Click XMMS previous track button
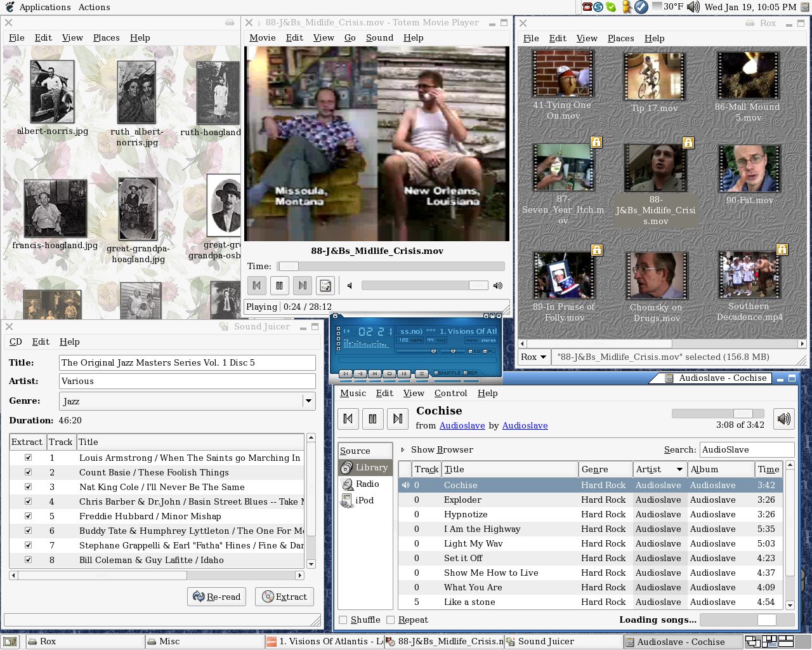This screenshot has width=812, height=650. pos(346,374)
